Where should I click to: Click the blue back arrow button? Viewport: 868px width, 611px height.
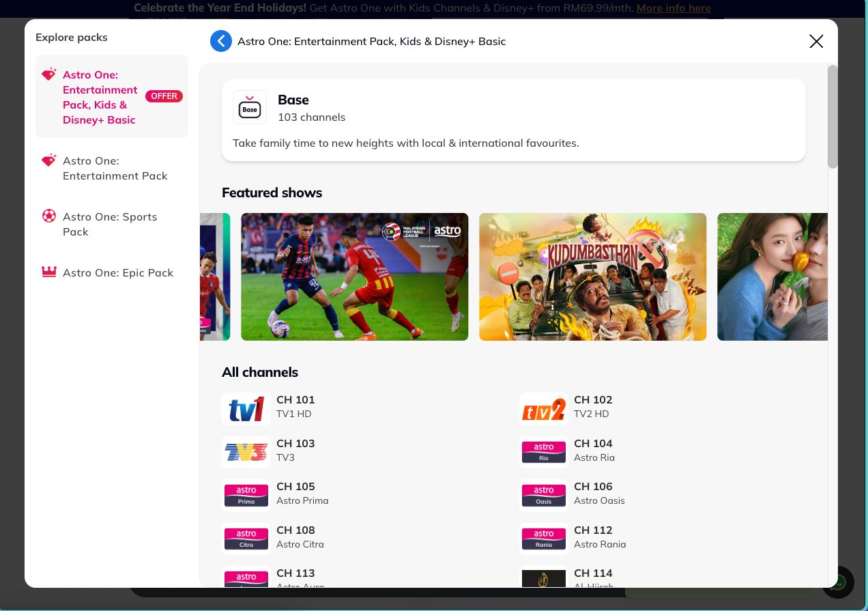[x=221, y=41]
